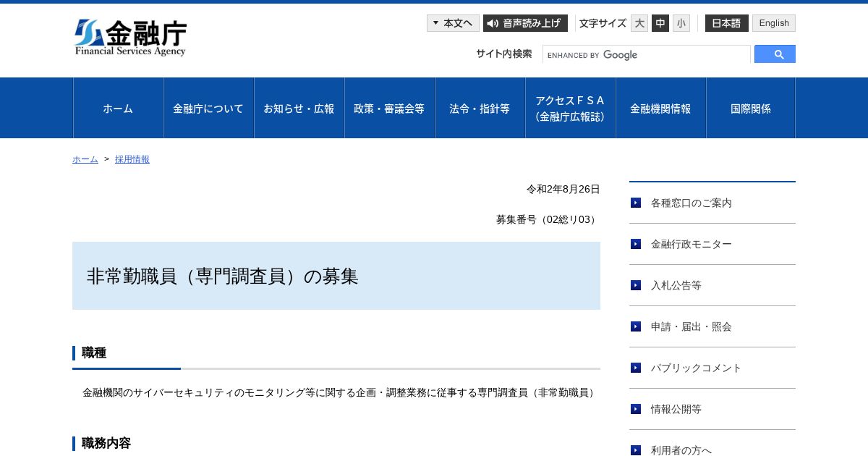Open 各種窓口のご案内 sidebar link
Viewport: 868px width, 456px height.
click(712, 203)
